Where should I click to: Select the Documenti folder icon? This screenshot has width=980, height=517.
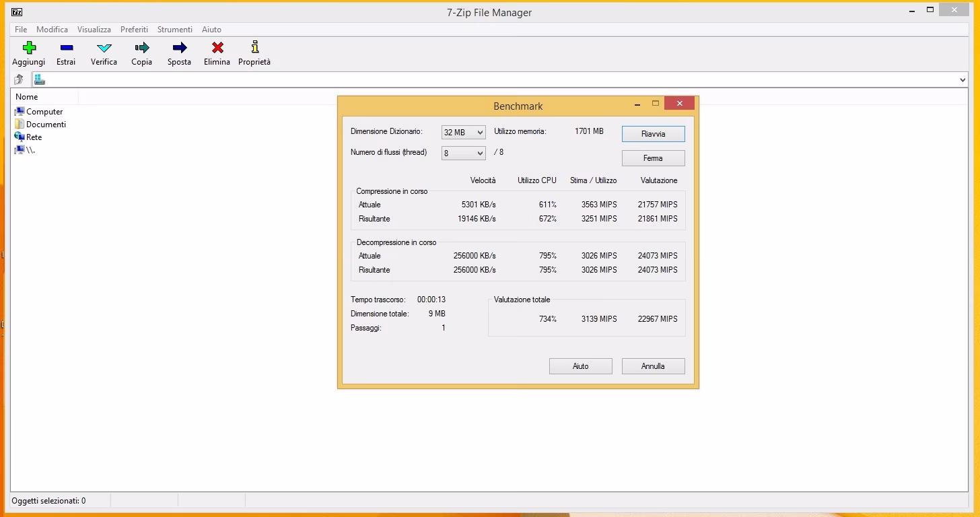click(20, 124)
